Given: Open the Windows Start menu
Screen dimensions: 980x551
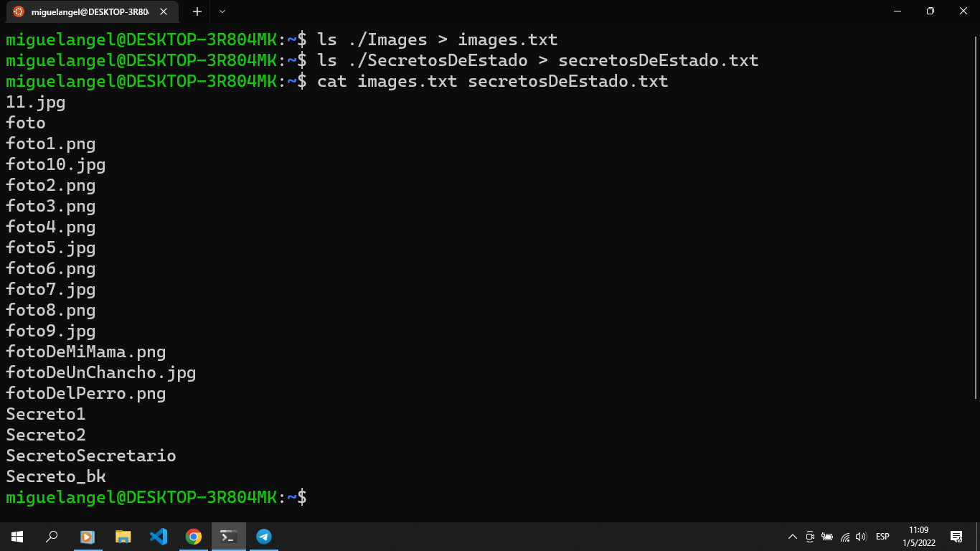Looking at the screenshot, I should click(17, 537).
